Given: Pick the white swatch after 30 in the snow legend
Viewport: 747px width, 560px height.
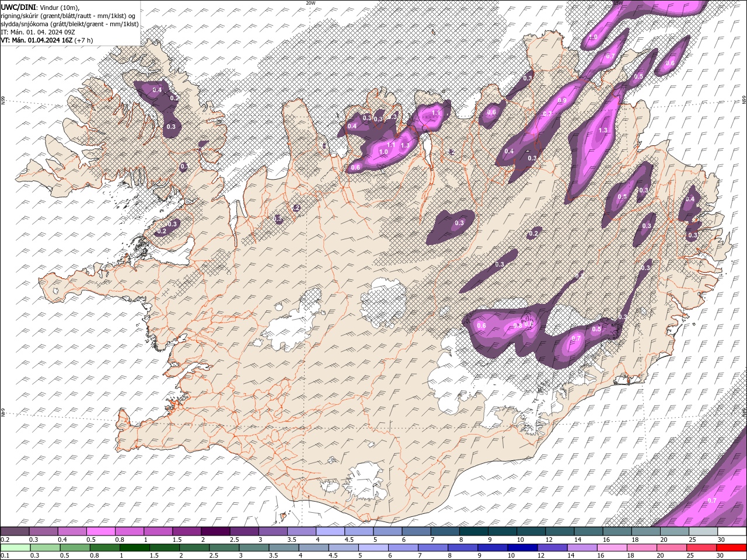Looking at the screenshot, I should [732, 531].
